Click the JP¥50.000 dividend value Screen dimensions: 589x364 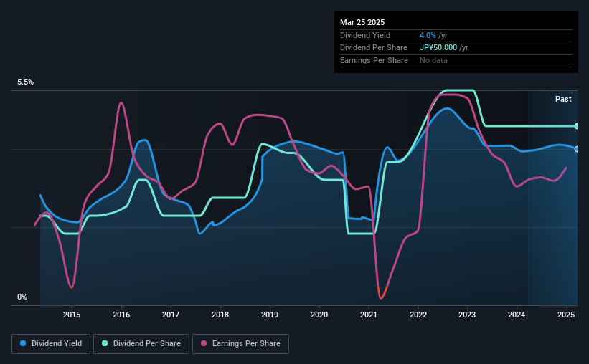click(x=438, y=48)
